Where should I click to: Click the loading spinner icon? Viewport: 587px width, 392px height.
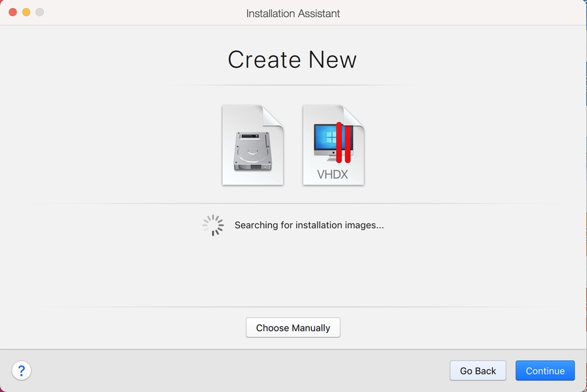point(213,225)
